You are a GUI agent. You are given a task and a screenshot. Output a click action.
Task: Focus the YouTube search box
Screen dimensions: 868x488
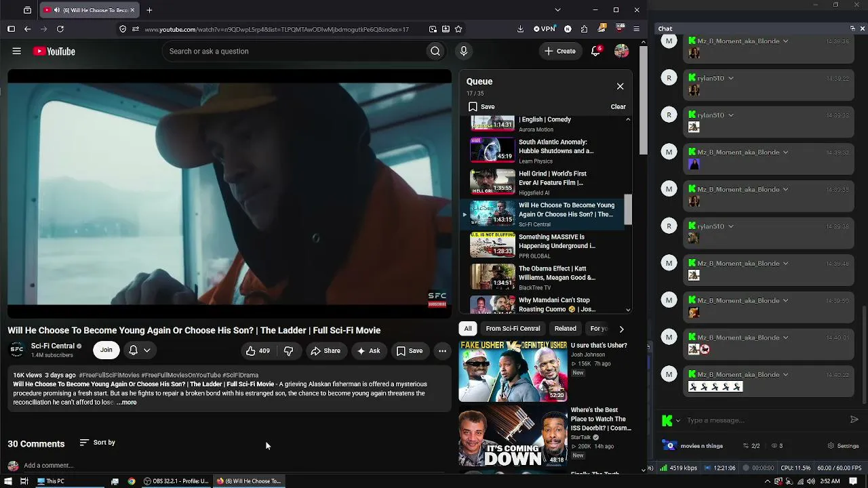coord(294,52)
